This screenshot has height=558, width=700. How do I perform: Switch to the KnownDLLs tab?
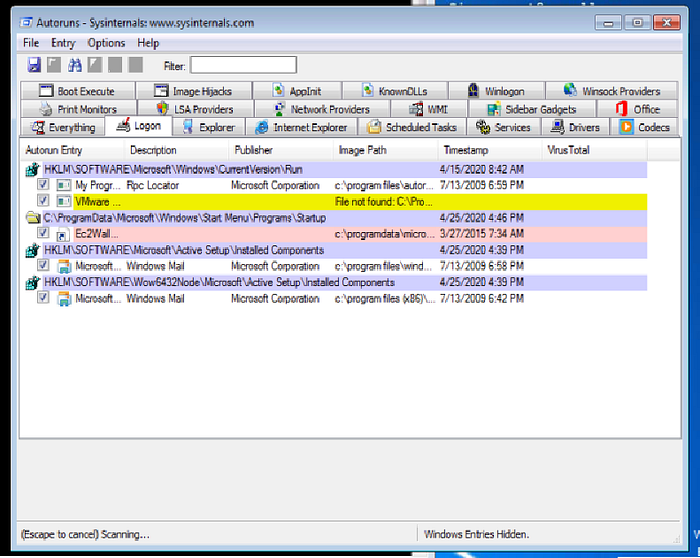[395, 91]
